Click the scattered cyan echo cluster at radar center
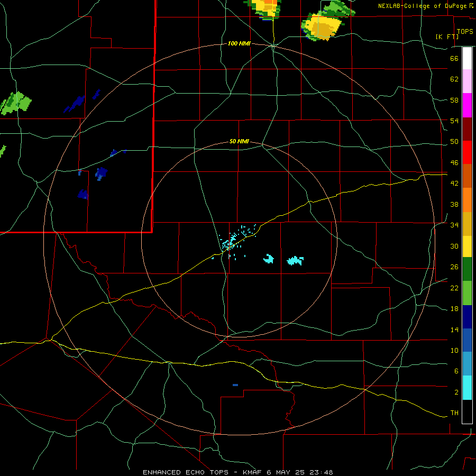The image size is (476, 476). (x=234, y=242)
